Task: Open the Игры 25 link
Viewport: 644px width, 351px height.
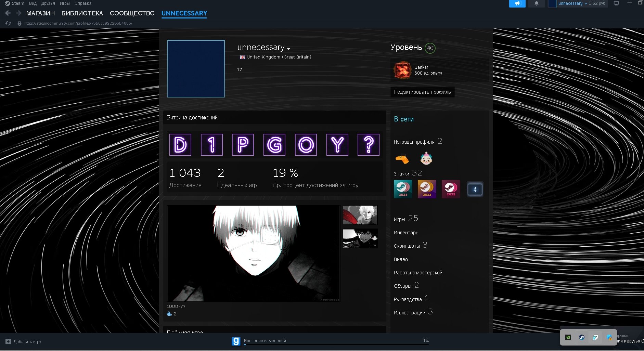Action: pos(406,219)
